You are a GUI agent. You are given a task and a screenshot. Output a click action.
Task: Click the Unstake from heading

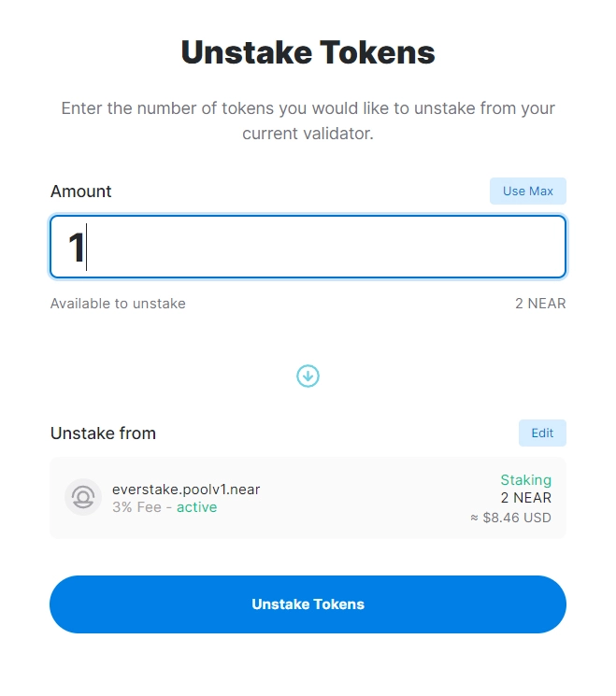(103, 433)
